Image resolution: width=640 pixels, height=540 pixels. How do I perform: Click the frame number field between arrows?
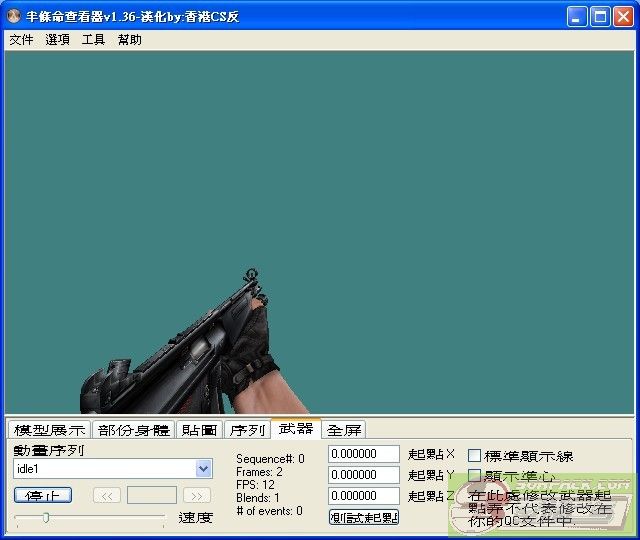[152, 495]
